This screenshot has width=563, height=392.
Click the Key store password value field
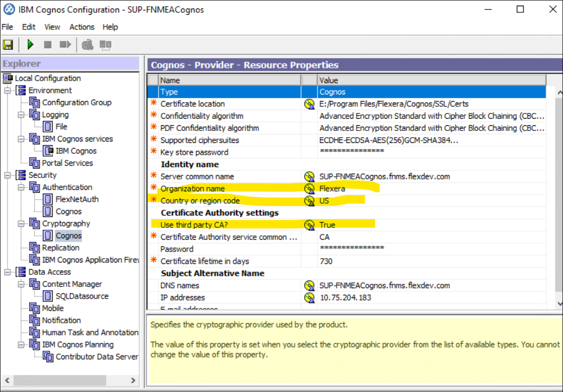tap(432, 152)
